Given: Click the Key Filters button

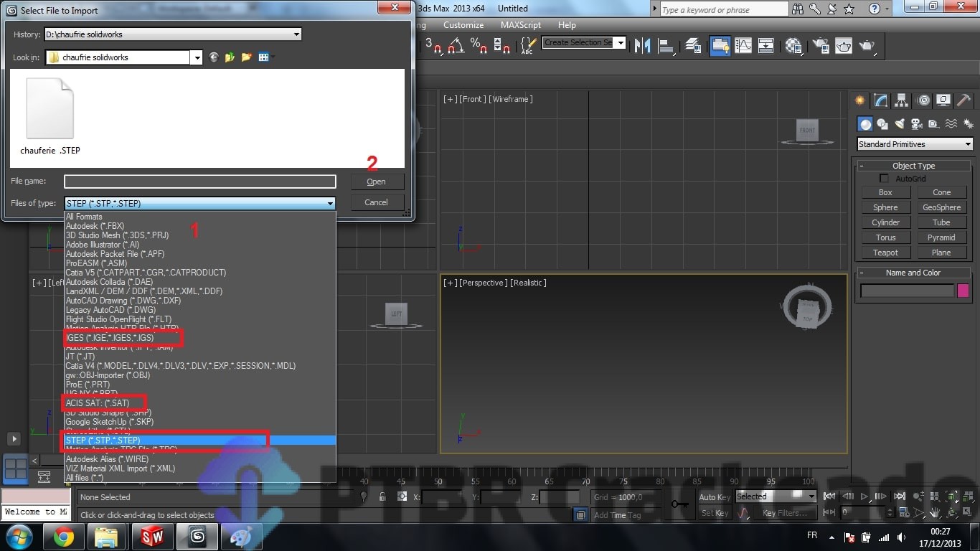Looking at the screenshot, I should click(x=785, y=513).
